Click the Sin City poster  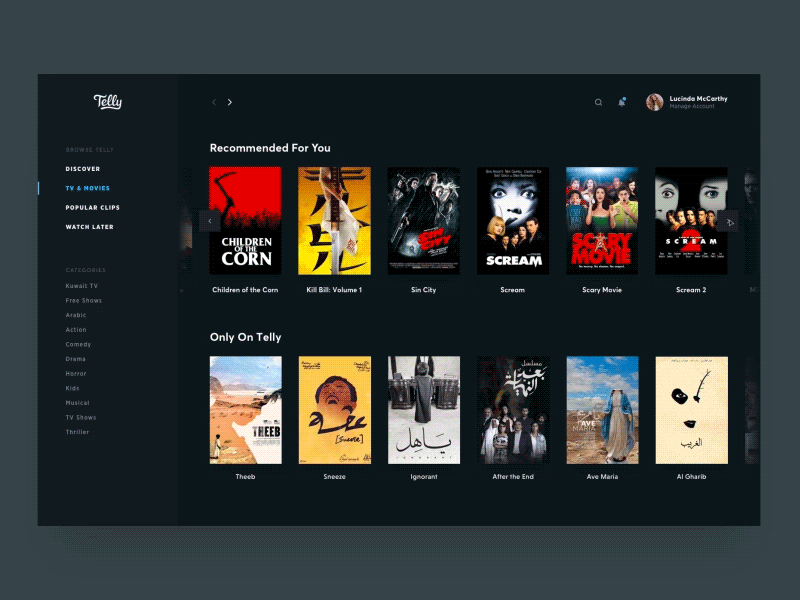(x=424, y=220)
